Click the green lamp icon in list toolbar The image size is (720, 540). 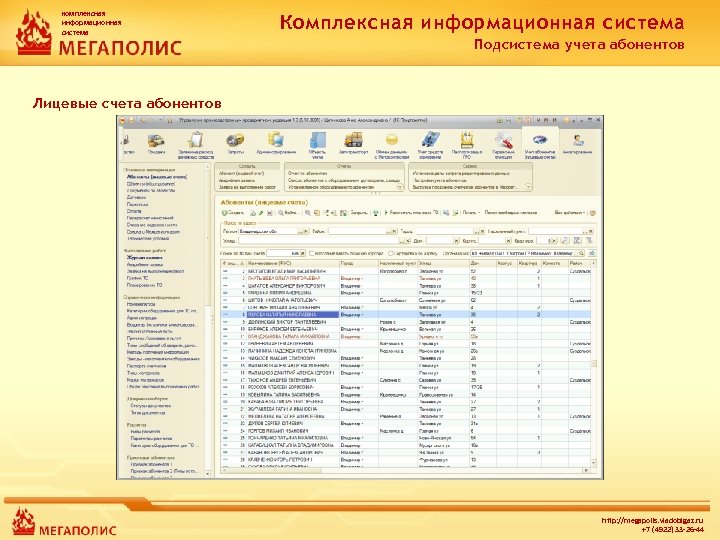coord(376,213)
